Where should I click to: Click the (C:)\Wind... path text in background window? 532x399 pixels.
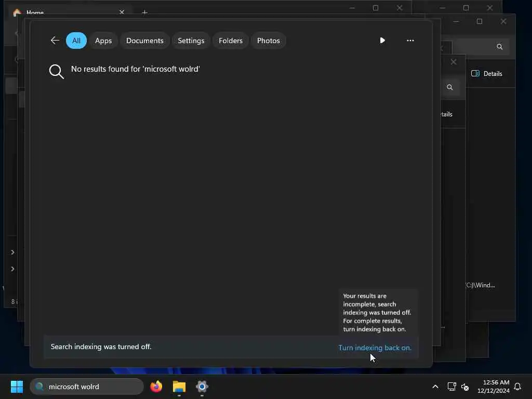(480, 285)
